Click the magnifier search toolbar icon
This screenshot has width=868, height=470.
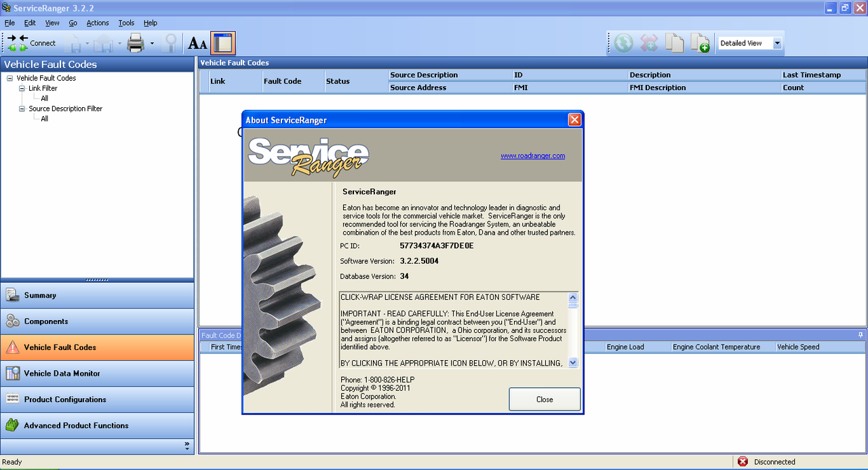(x=172, y=43)
